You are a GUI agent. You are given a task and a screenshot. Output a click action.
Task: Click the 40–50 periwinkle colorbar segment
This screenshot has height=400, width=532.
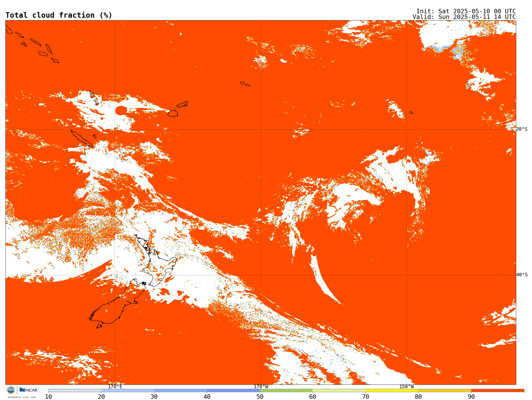[233, 391]
